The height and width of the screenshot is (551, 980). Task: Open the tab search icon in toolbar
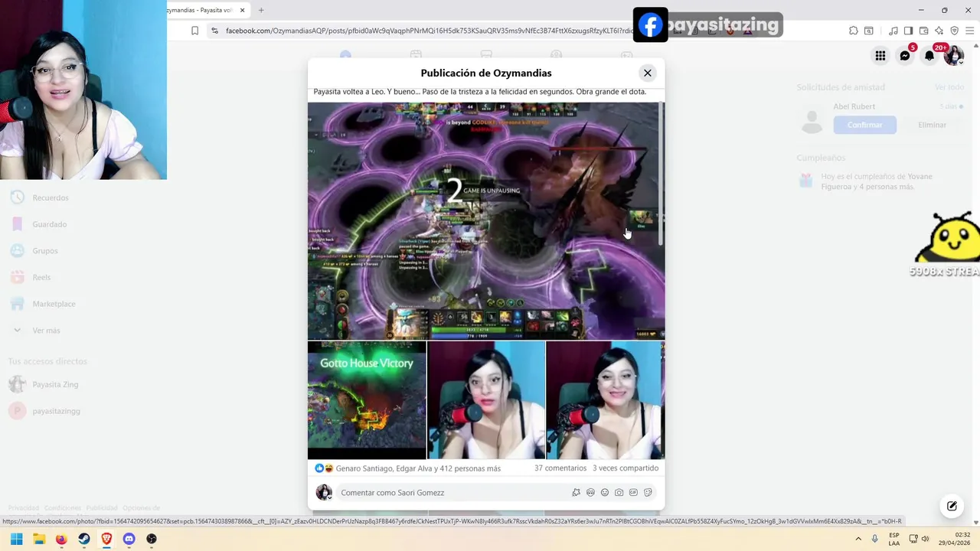(x=869, y=31)
